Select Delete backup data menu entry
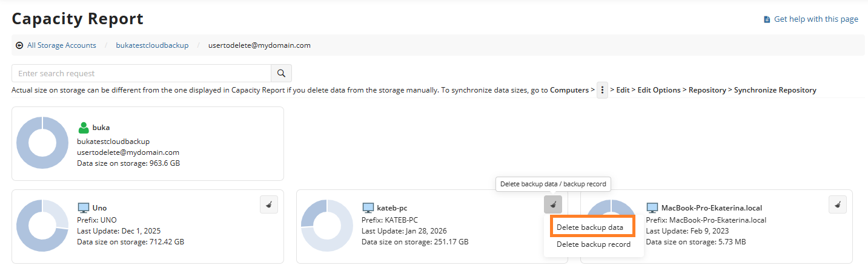Viewport: 868px width, 271px height. pos(589,227)
